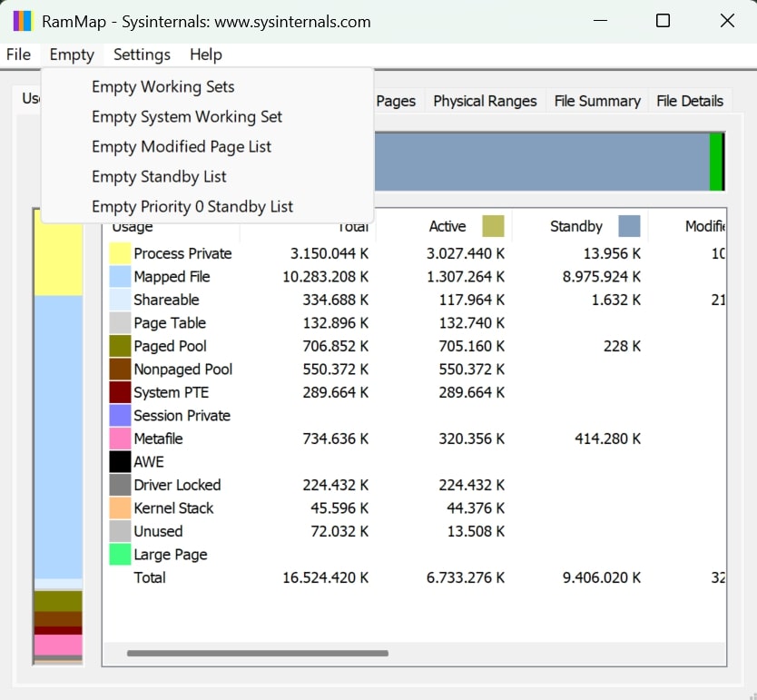Select the Shareable row label
The height and width of the screenshot is (700, 757).
click(x=166, y=300)
